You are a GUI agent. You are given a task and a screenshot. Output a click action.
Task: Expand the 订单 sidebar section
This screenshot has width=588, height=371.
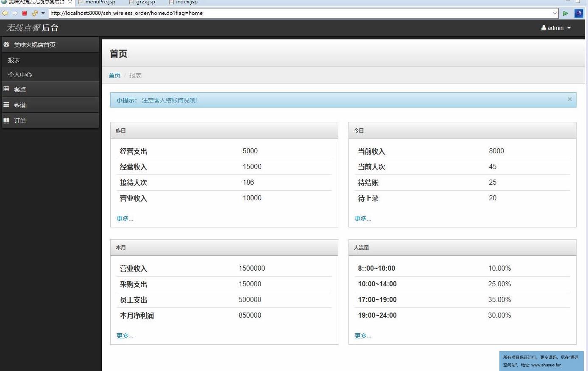point(50,121)
